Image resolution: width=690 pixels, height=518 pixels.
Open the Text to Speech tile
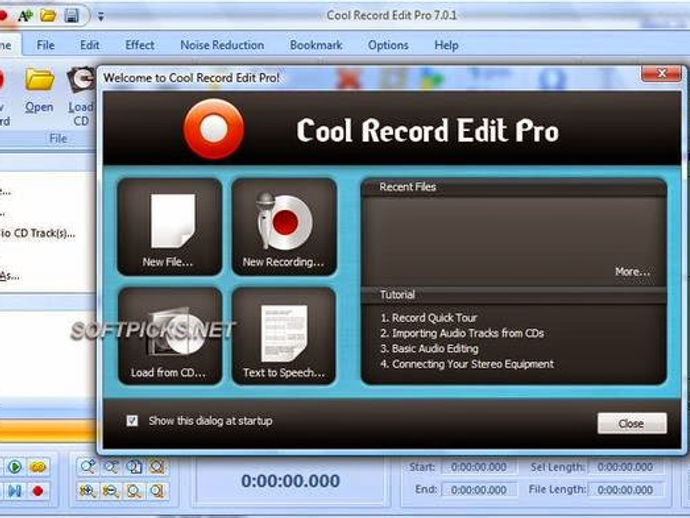tap(284, 336)
